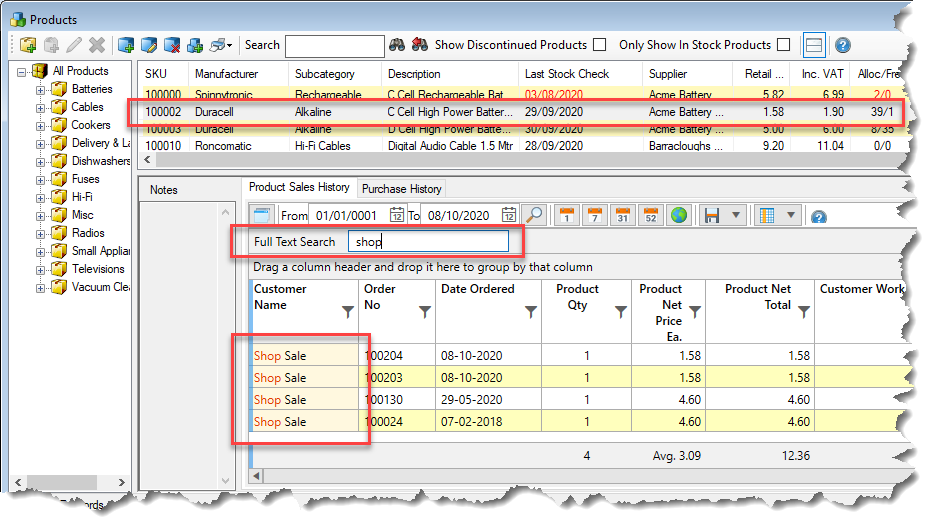Image resolution: width=938 pixels, height=532 pixels.
Task: Click the magnifier icon beside the date range
Action: [x=534, y=215]
